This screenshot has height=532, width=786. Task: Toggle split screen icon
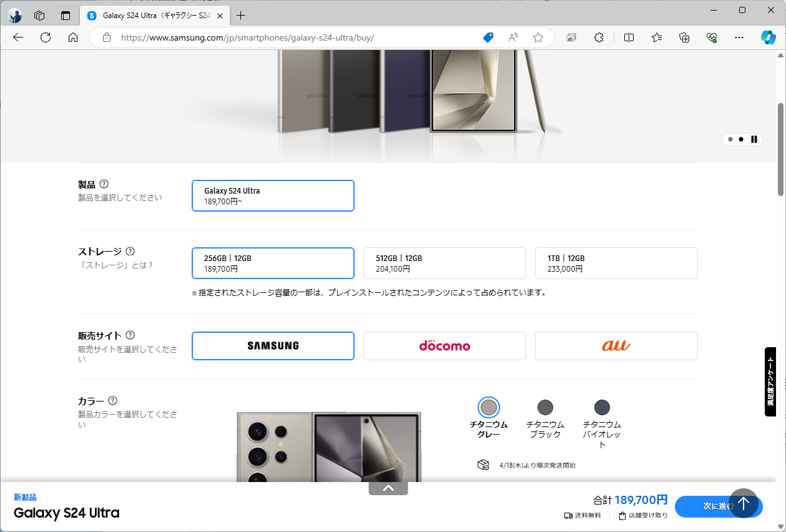pyautogui.click(x=629, y=37)
